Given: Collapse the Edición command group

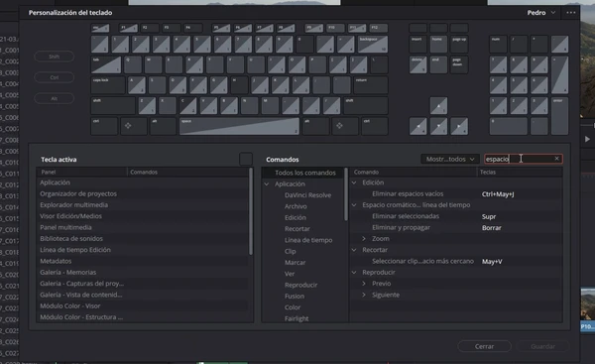Looking at the screenshot, I should point(354,182).
